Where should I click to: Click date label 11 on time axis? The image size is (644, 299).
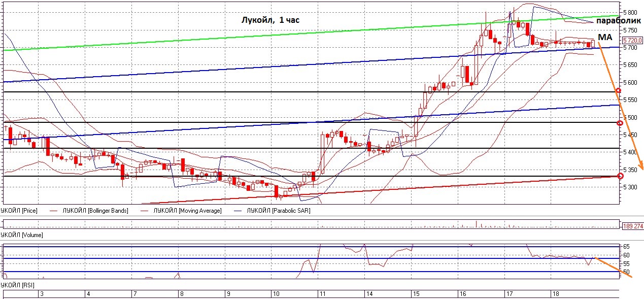coord(322,294)
